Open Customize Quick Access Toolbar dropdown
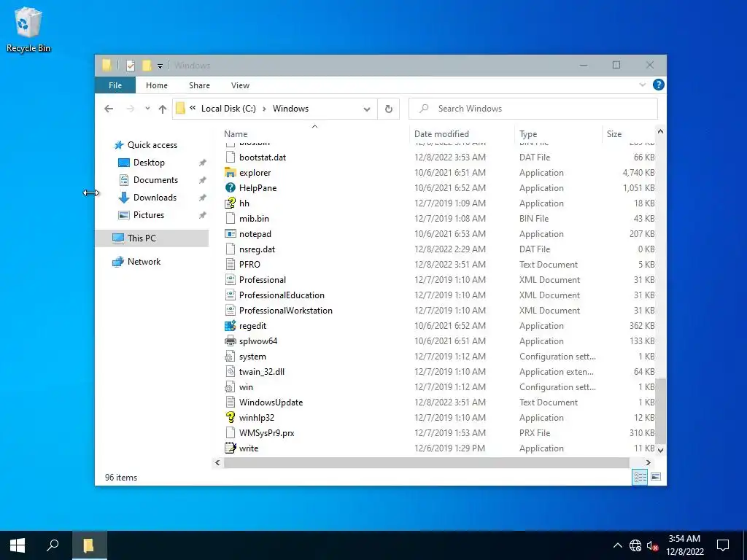Image resolution: width=747 pixels, height=560 pixels. 160,66
